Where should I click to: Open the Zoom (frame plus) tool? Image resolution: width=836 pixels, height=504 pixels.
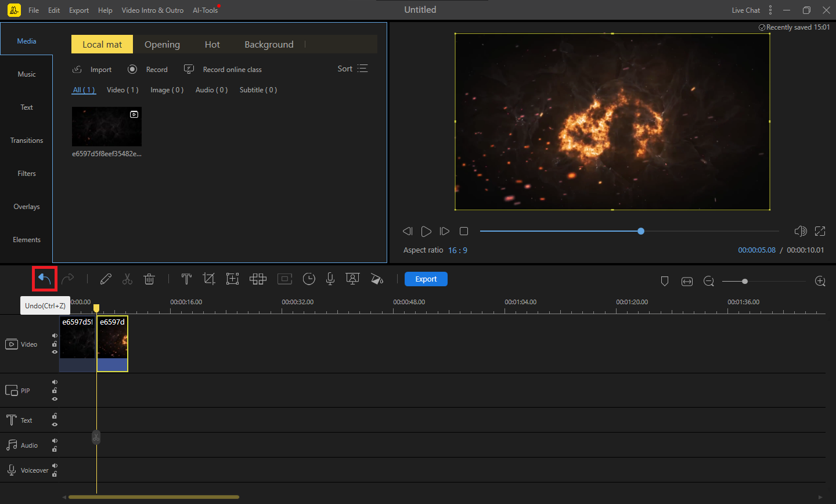[x=232, y=279]
